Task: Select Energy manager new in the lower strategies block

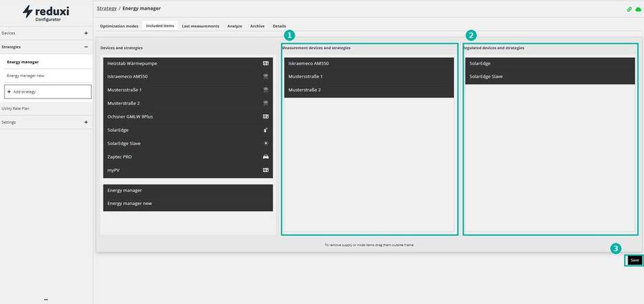Action: click(x=188, y=204)
